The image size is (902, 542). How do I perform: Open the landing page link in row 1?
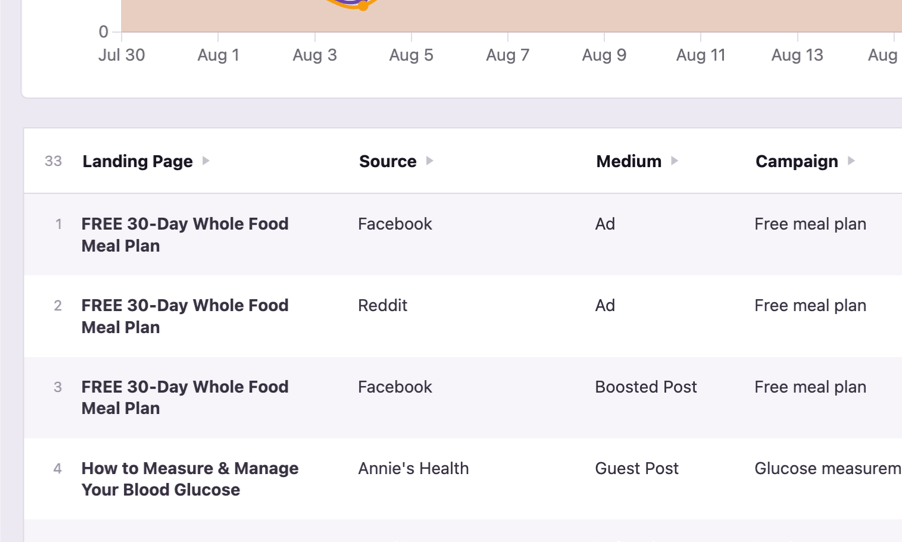(184, 235)
